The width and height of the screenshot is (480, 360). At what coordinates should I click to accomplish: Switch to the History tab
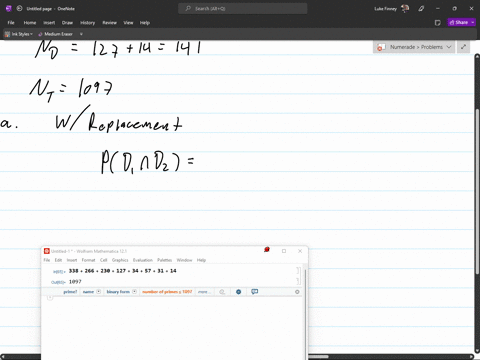pos(87,23)
